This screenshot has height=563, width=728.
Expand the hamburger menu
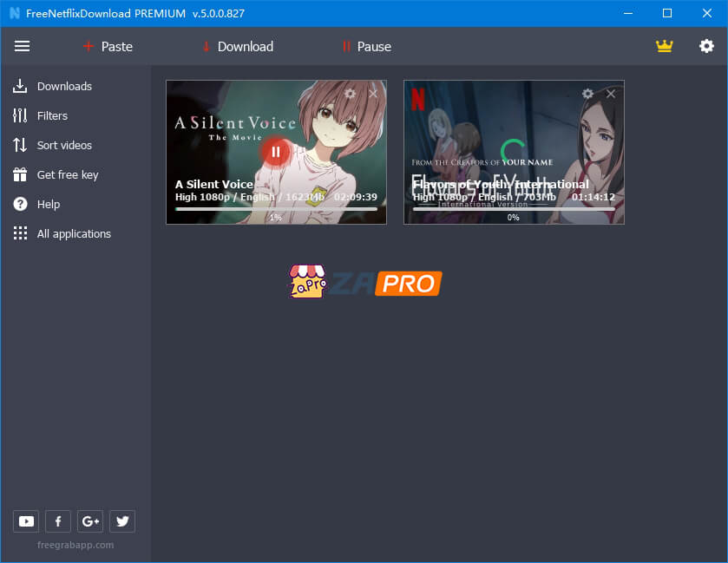[22, 46]
